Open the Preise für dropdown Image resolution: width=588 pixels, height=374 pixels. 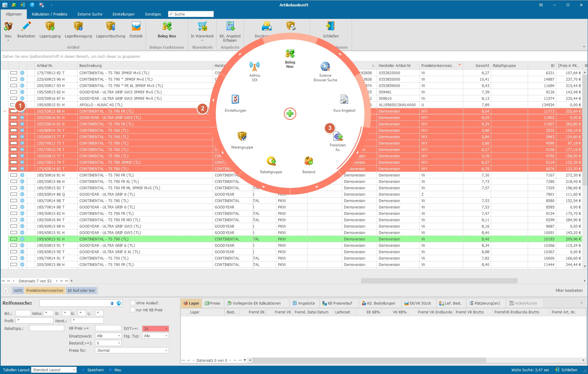pos(166,350)
